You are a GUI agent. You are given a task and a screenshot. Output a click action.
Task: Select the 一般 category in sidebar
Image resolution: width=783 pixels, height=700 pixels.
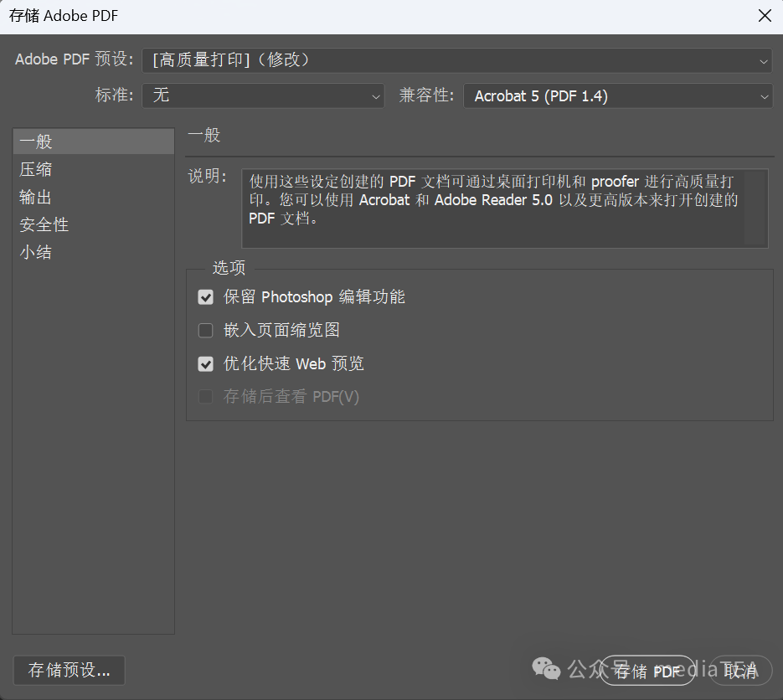point(94,142)
